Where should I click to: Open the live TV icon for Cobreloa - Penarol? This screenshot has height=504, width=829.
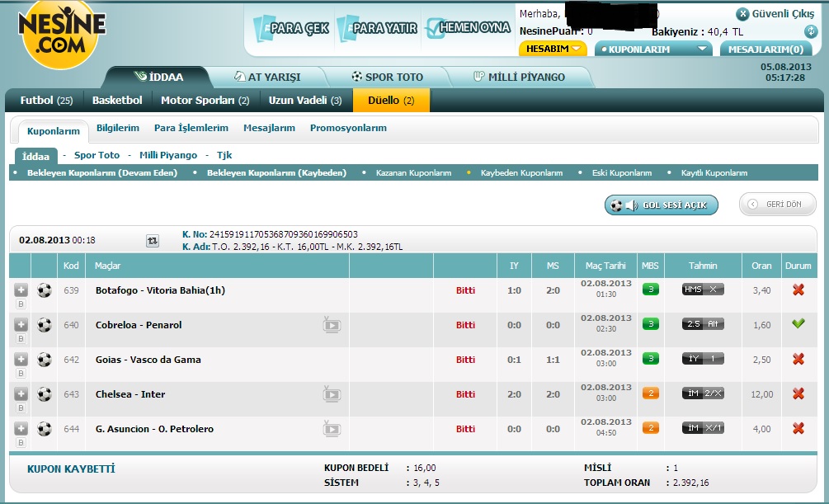pyautogui.click(x=332, y=325)
